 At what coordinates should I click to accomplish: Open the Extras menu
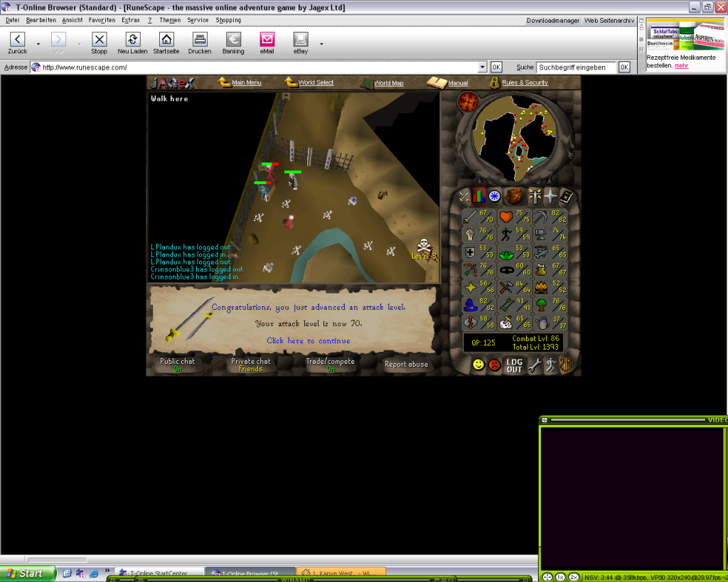pyautogui.click(x=131, y=21)
